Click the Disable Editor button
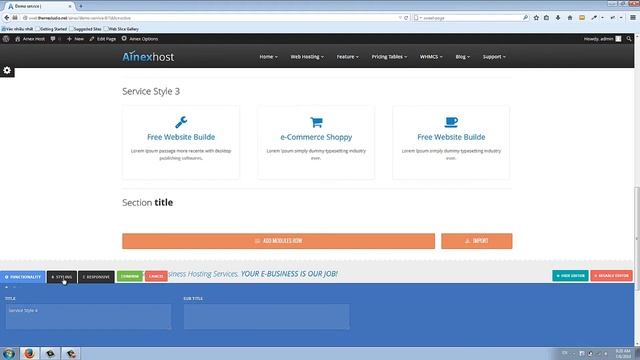This screenshot has width=640, height=360. point(611,276)
